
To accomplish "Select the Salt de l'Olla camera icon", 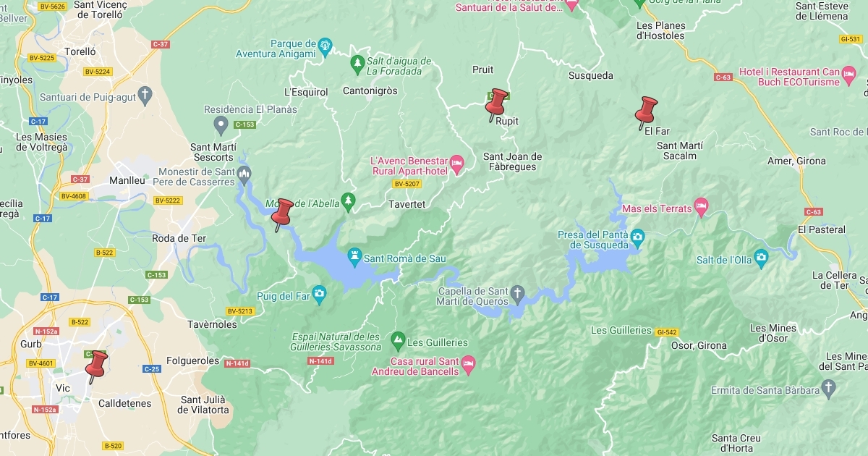I will click(x=761, y=256).
